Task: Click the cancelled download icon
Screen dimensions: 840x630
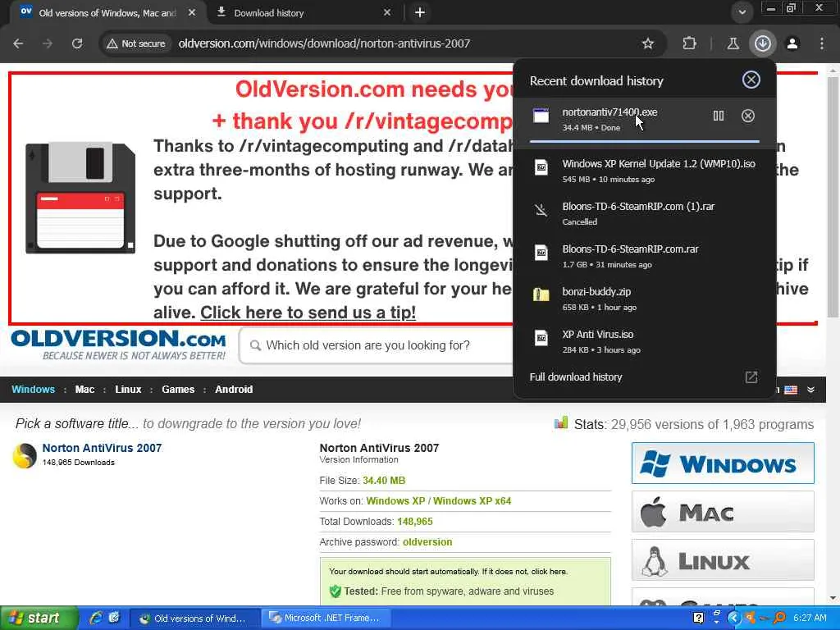Action: point(541,210)
